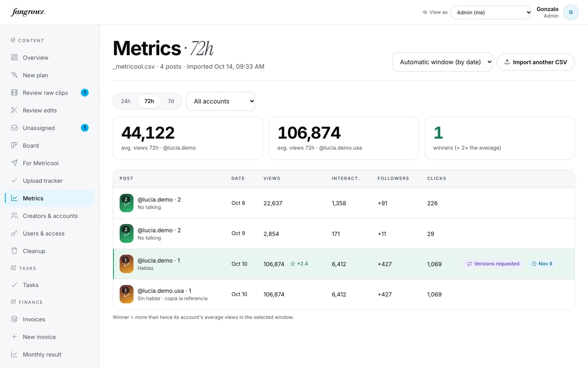The width and height of the screenshot is (588, 368).
Task: Click the Creators & accounts people icon
Action: [14, 216]
